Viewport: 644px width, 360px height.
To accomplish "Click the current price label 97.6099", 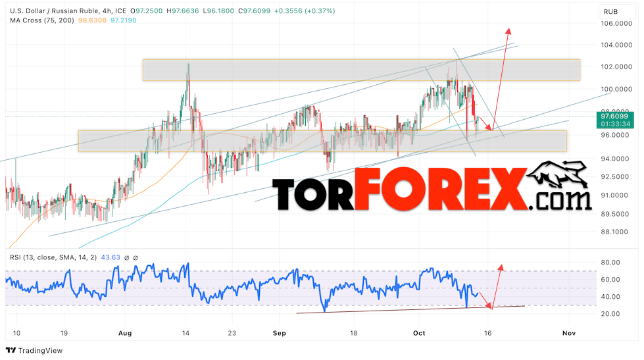I will click(x=614, y=116).
